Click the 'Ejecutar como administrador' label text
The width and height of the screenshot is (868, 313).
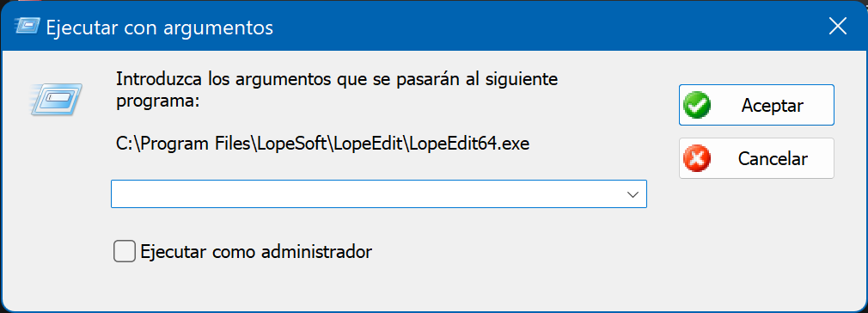point(256,252)
